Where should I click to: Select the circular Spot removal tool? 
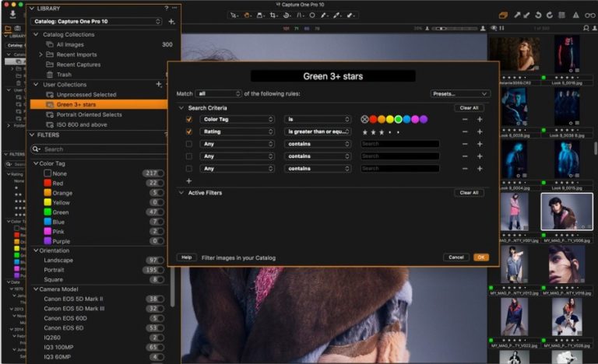coord(312,16)
